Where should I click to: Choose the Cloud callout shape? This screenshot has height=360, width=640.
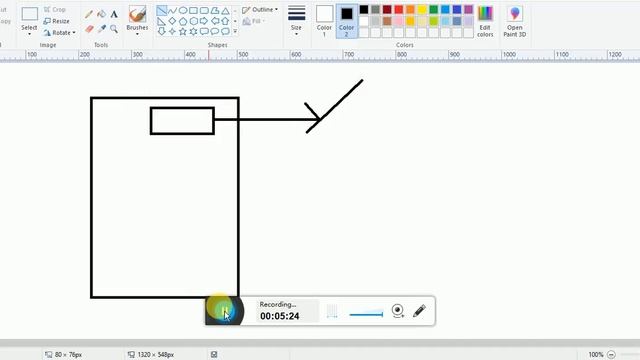pyautogui.click(x=225, y=31)
